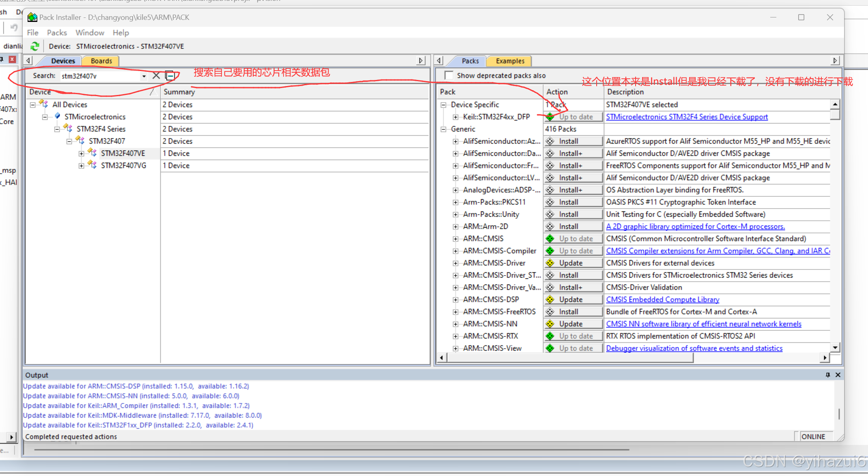
Task: Sort by the Device column header
Action: tap(93, 92)
